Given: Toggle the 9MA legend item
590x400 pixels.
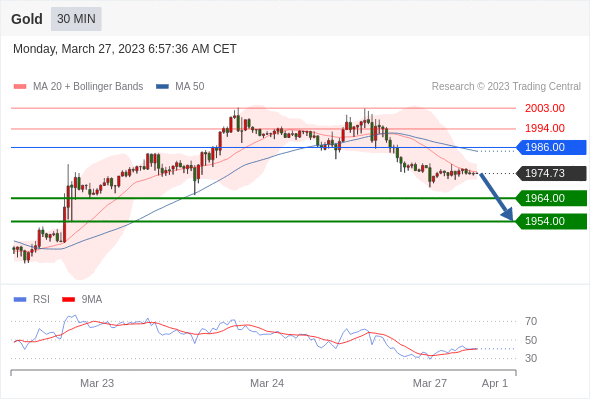Looking at the screenshot, I should (x=82, y=300).
